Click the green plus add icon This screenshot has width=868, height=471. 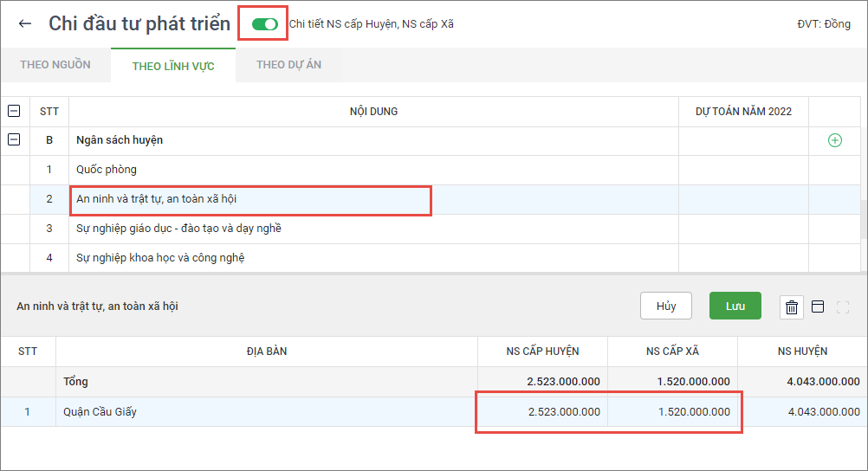click(x=834, y=140)
